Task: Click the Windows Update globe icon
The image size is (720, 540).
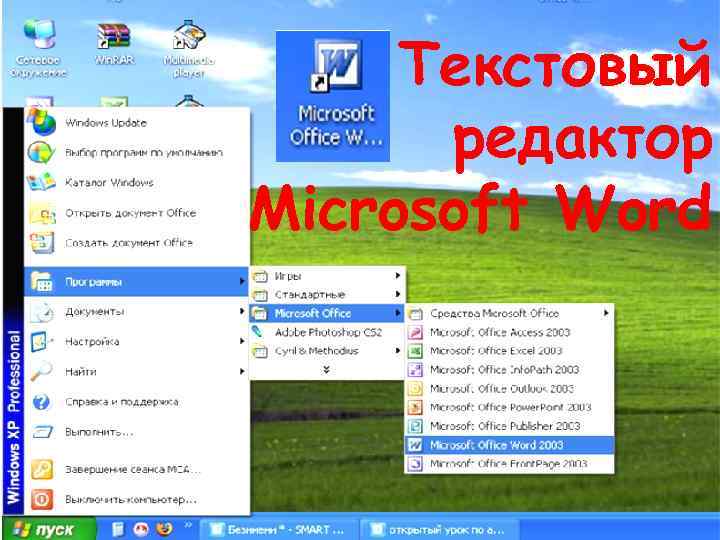Action: pos(41,122)
